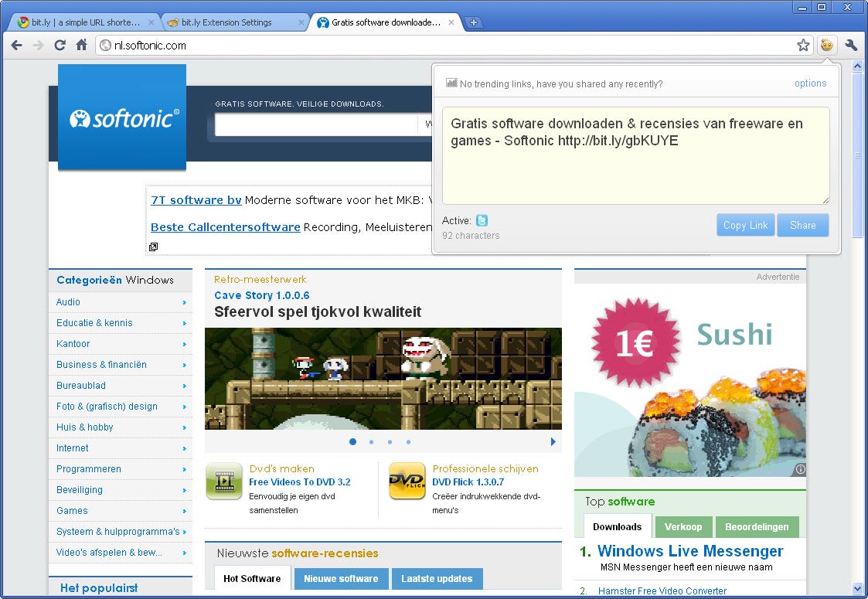
Task: Open the Beoordelingen tab
Action: (757, 526)
